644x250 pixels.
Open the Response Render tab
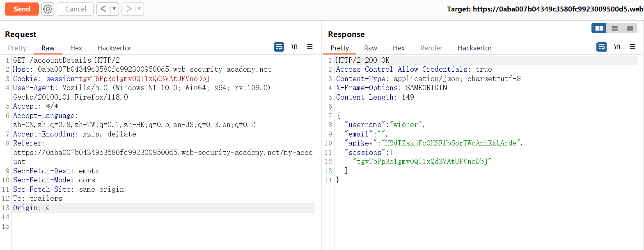[431, 48]
